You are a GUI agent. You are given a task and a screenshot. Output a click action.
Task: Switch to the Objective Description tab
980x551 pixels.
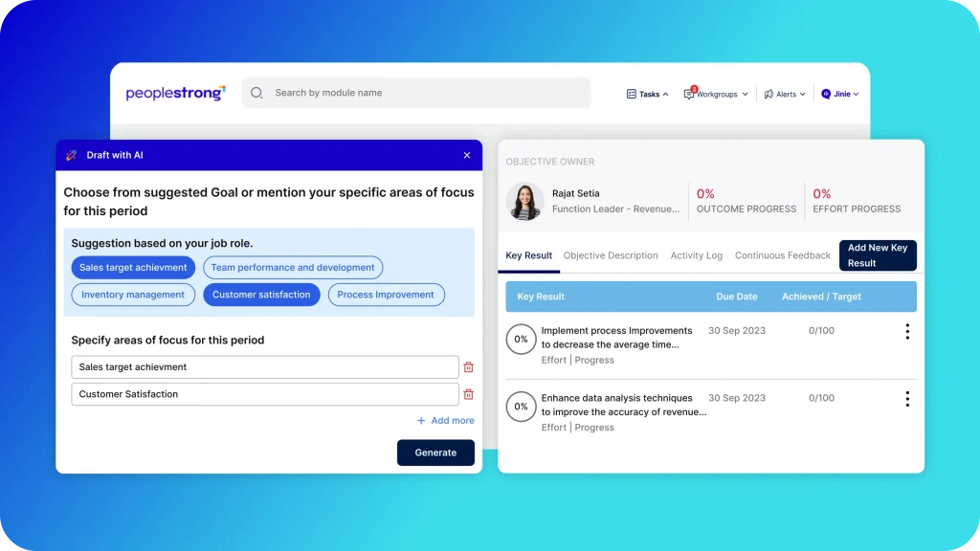(611, 255)
